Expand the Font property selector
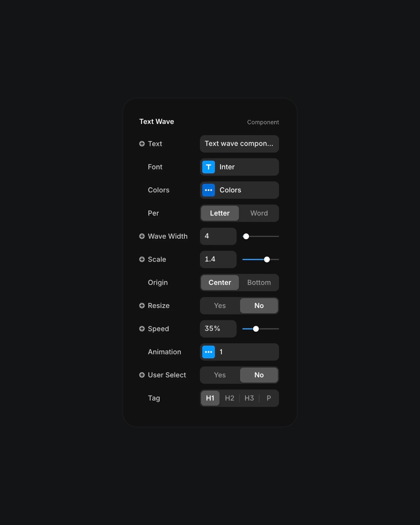The width and height of the screenshot is (420, 525). pyautogui.click(x=239, y=166)
